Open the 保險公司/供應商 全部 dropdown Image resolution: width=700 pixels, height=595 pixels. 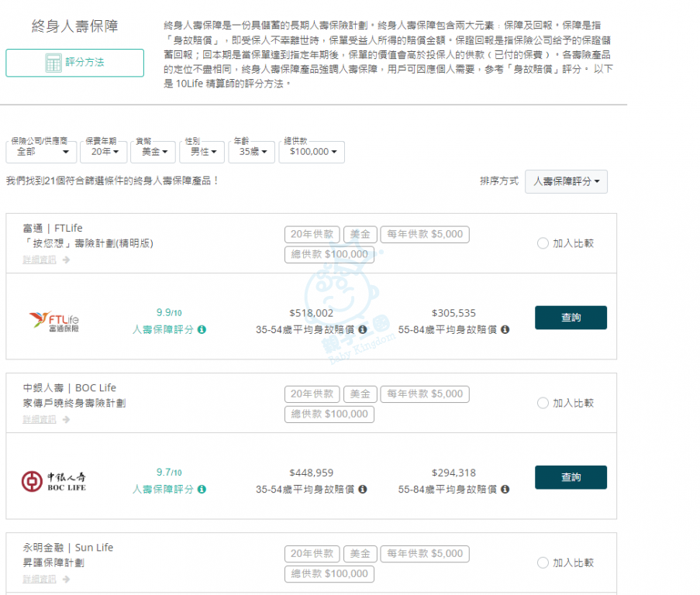(x=40, y=152)
